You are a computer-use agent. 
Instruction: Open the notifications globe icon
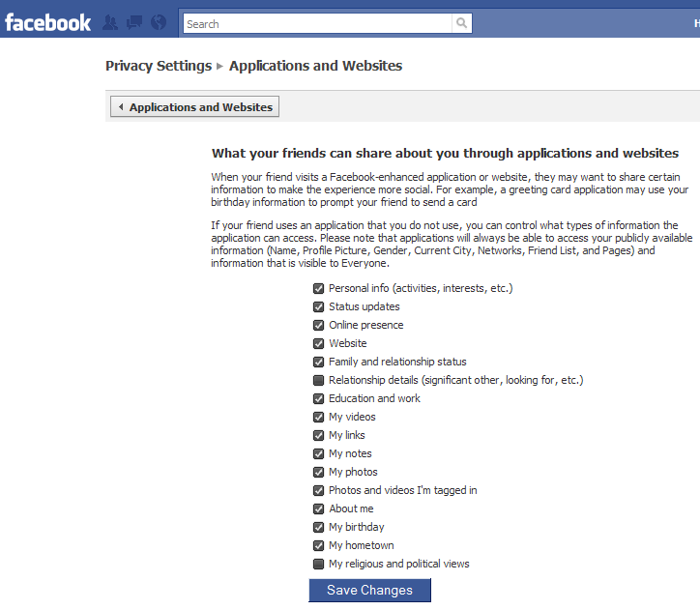[x=159, y=22]
